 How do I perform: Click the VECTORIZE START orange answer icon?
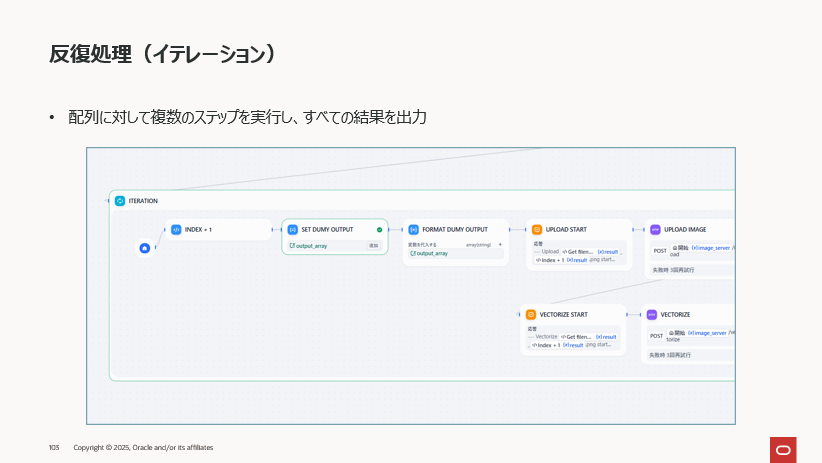point(531,315)
